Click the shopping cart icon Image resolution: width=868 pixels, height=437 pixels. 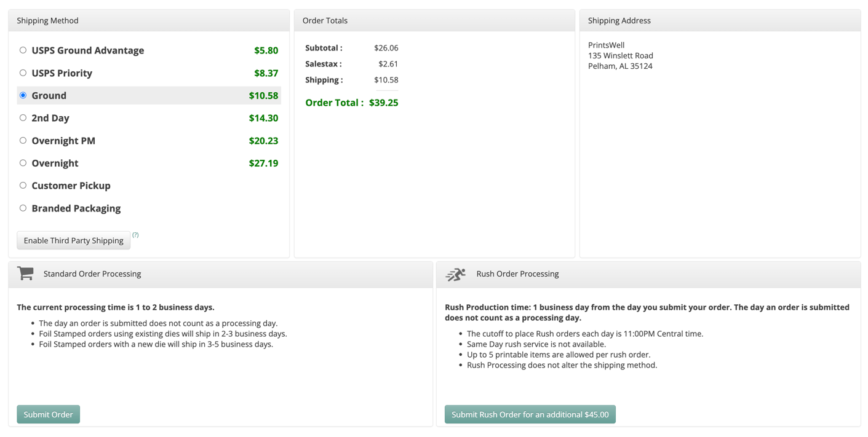click(25, 274)
